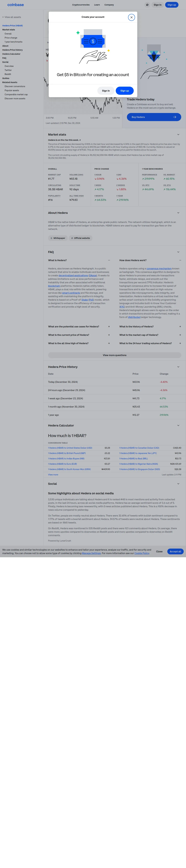Select Reddit in sidebar
The image size is (186, 868).
(8, 74)
